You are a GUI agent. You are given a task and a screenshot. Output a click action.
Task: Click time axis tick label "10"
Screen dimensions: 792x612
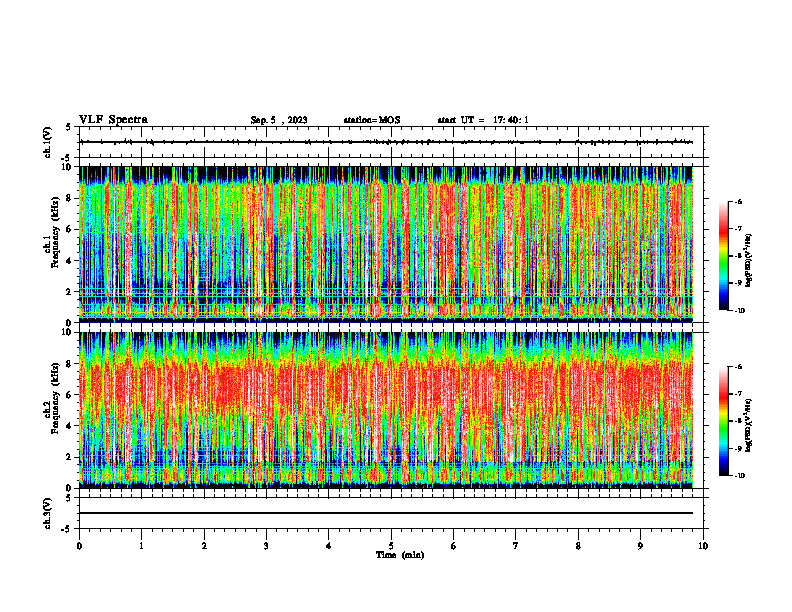pyautogui.click(x=703, y=546)
